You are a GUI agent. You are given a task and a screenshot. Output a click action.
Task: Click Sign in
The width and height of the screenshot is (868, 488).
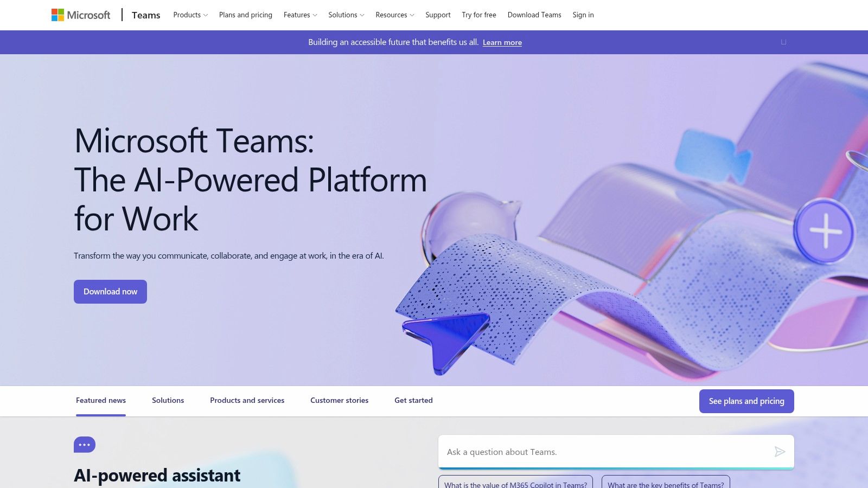tap(583, 15)
